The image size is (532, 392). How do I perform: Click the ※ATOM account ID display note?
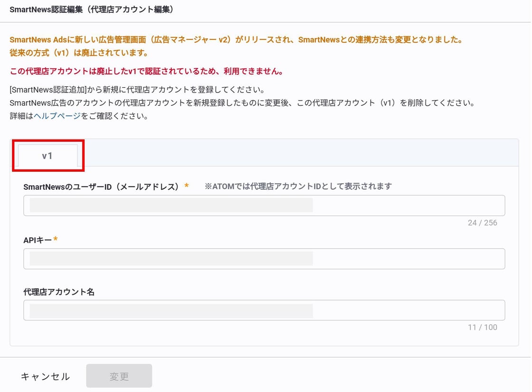(x=298, y=187)
